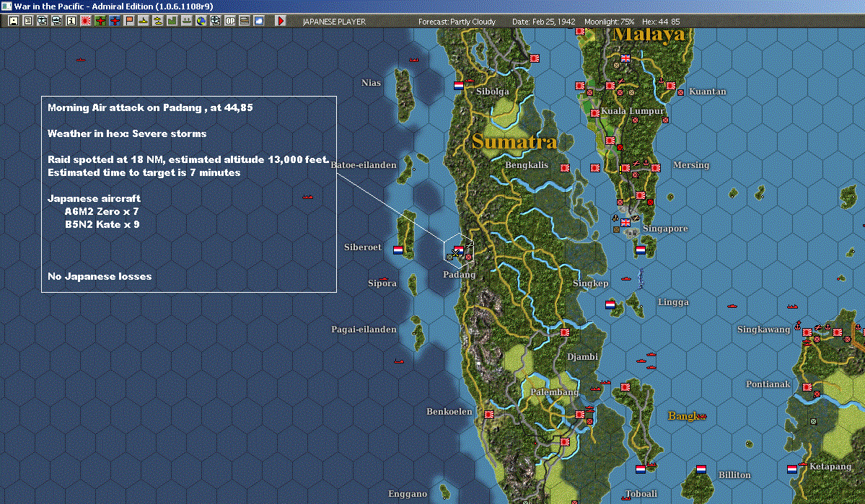Click the 'Palembang' map label
Image resolution: width=865 pixels, height=504 pixels.
click(554, 392)
